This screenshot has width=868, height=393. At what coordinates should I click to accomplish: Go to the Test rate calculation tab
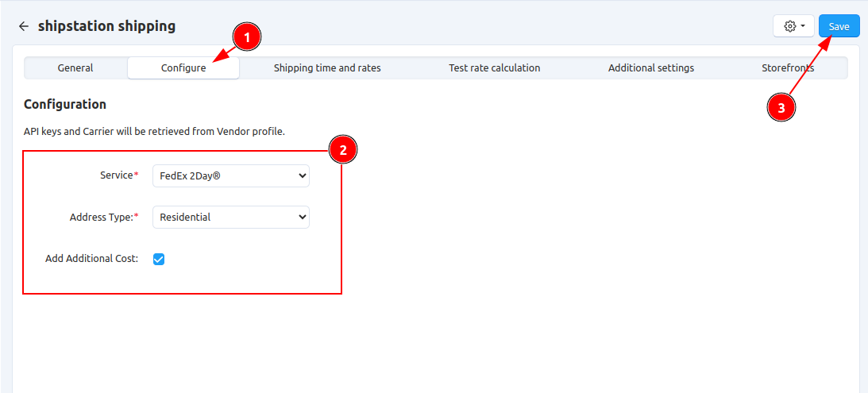click(494, 68)
